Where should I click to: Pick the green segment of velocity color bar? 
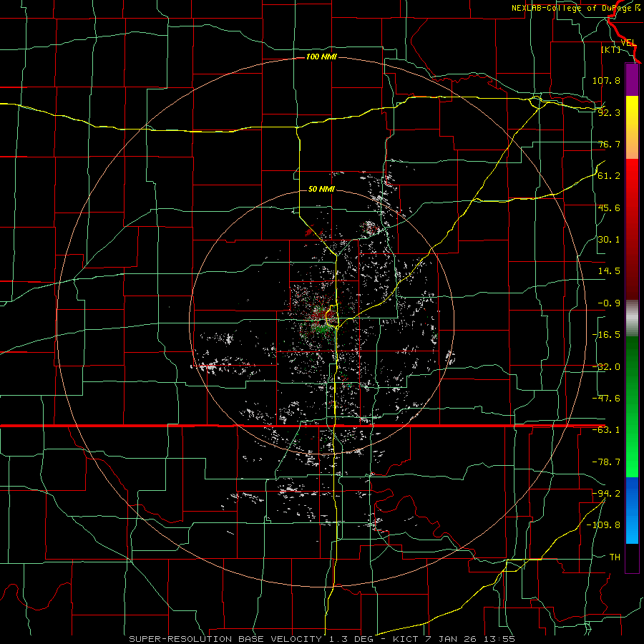point(632,406)
